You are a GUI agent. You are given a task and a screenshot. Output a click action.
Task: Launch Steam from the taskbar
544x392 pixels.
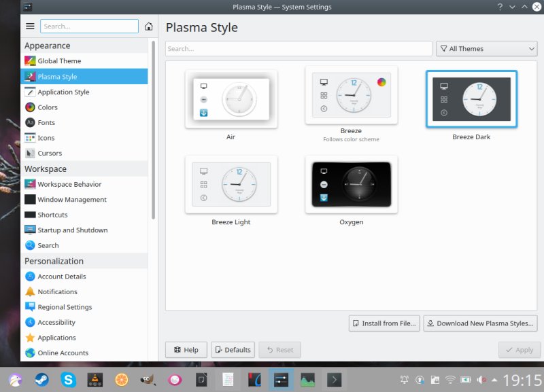click(x=42, y=379)
